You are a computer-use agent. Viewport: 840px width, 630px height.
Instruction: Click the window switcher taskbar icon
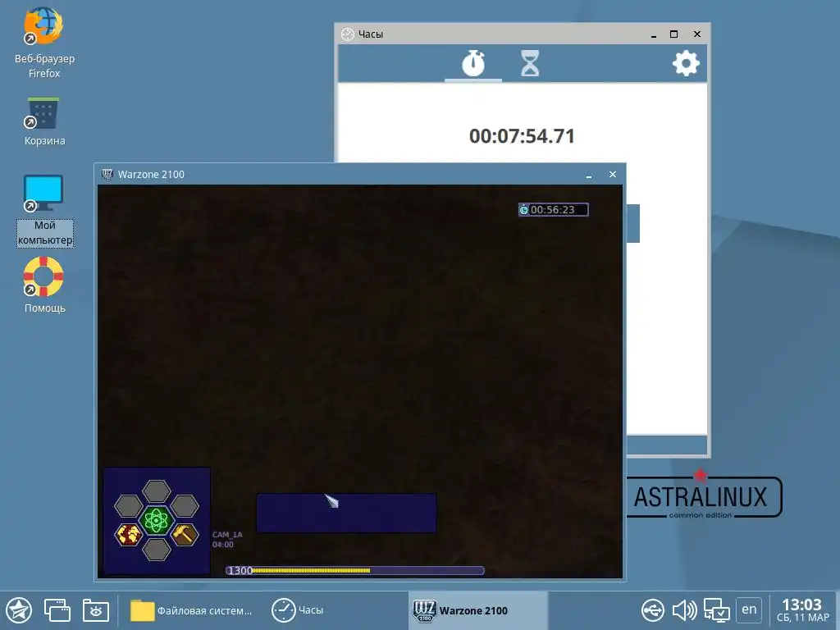point(57,610)
